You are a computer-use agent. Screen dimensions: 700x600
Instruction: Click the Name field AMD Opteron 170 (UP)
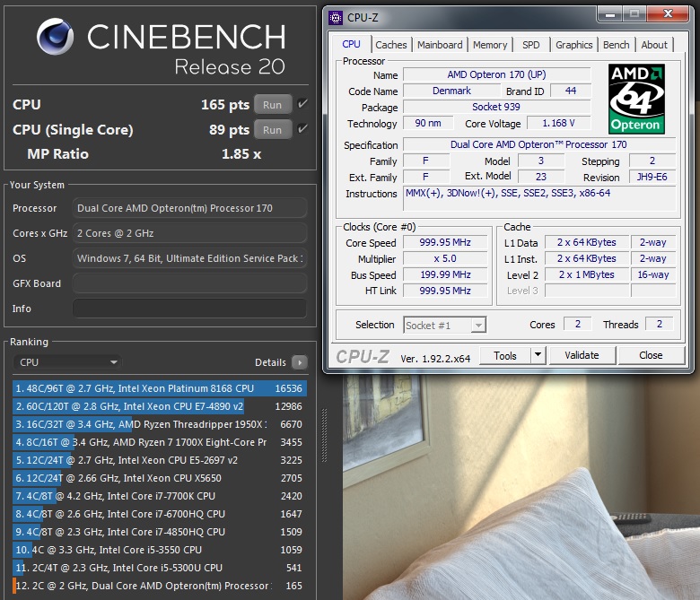[496, 74]
